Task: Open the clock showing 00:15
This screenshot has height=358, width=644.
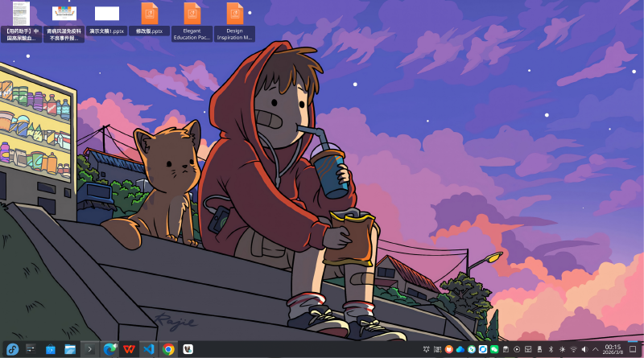Action: 613,349
